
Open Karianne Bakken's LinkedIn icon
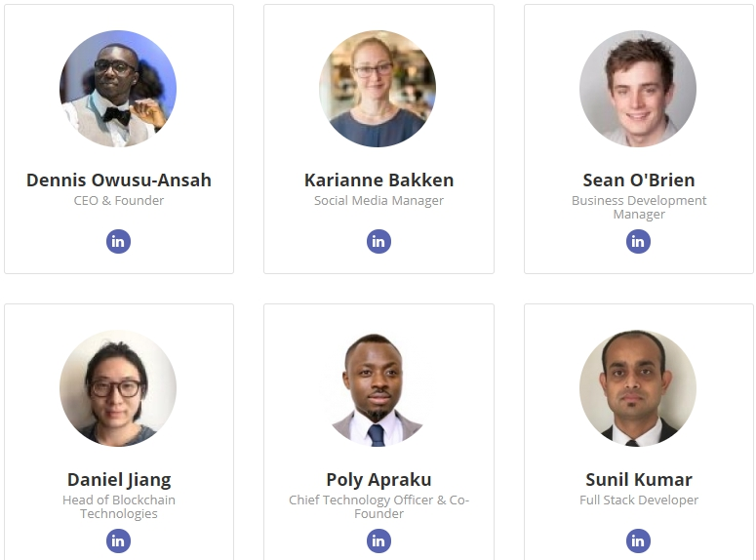[378, 241]
